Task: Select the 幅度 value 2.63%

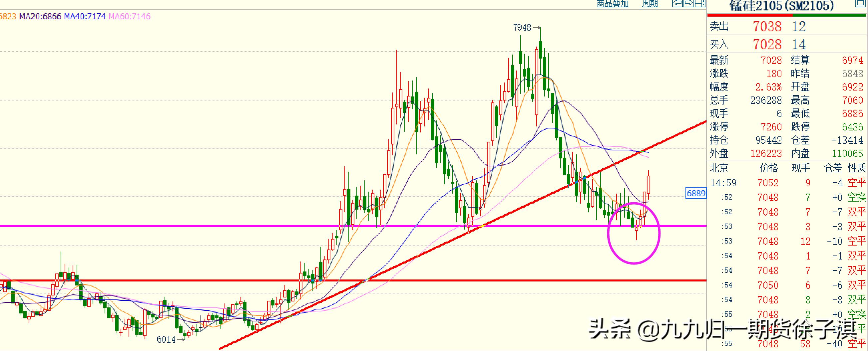Action: (x=768, y=87)
